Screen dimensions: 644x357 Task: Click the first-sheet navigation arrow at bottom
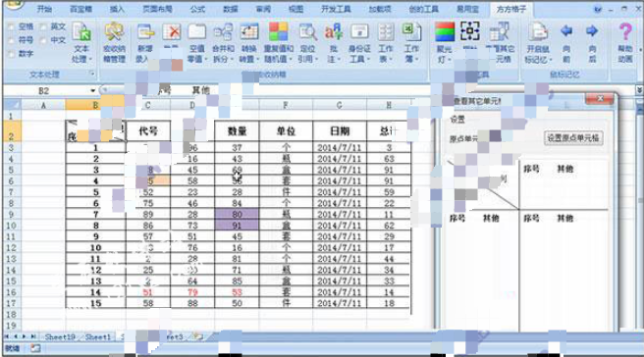[7, 336]
